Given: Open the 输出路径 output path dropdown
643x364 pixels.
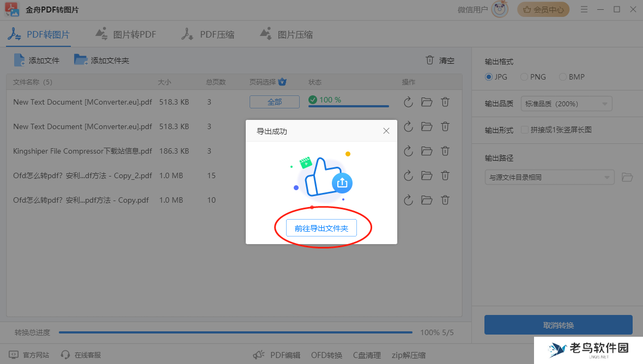Looking at the screenshot, I should tap(549, 177).
